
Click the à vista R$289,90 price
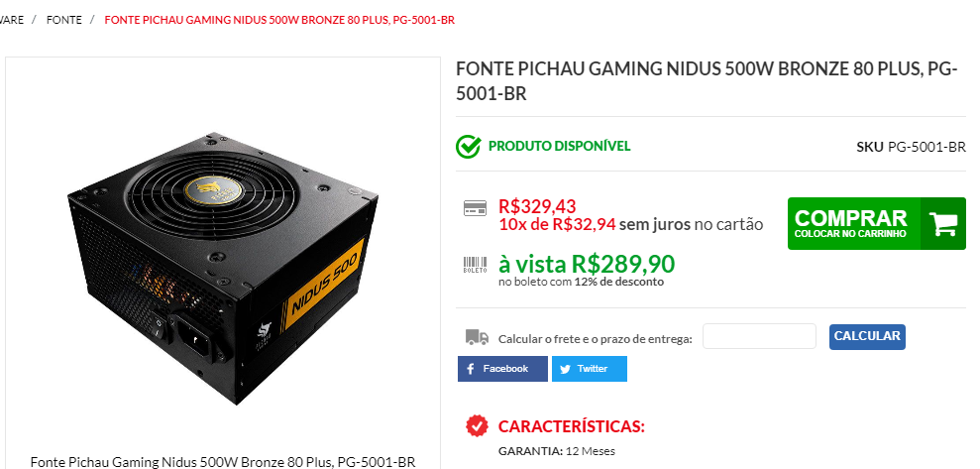click(587, 264)
